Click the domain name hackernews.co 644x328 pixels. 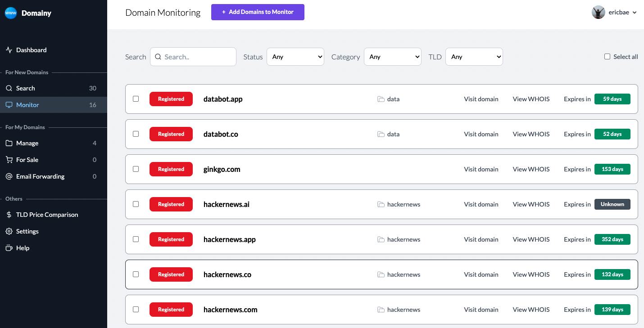coord(227,274)
